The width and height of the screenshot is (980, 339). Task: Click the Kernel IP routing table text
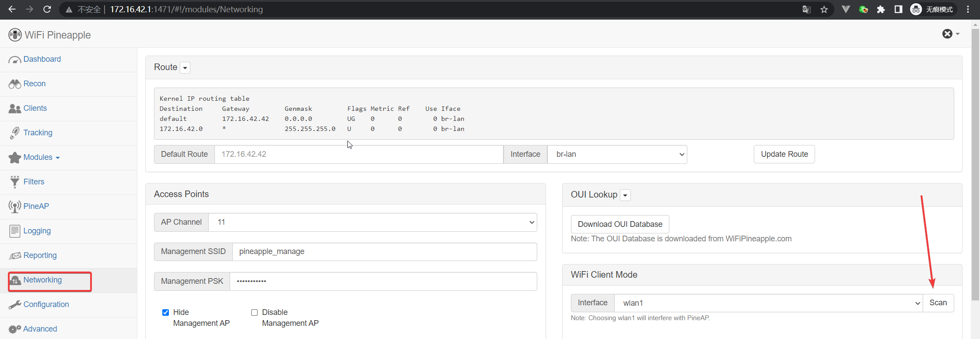click(x=205, y=99)
